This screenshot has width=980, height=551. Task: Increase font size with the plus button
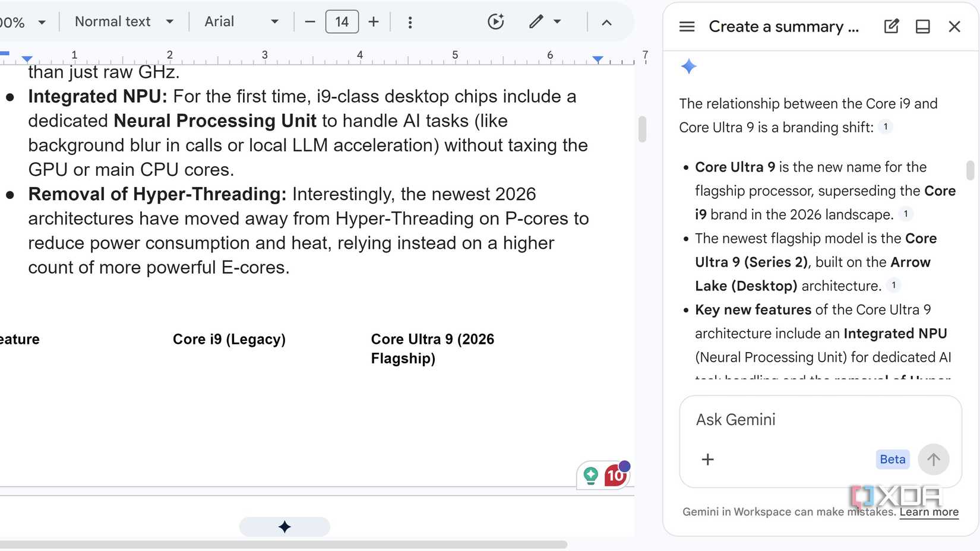(x=374, y=22)
